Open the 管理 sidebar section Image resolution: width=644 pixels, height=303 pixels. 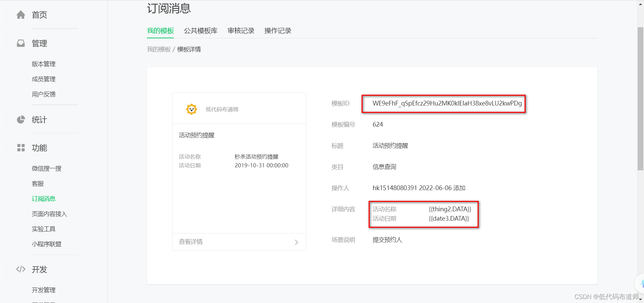tap(39, 43)
